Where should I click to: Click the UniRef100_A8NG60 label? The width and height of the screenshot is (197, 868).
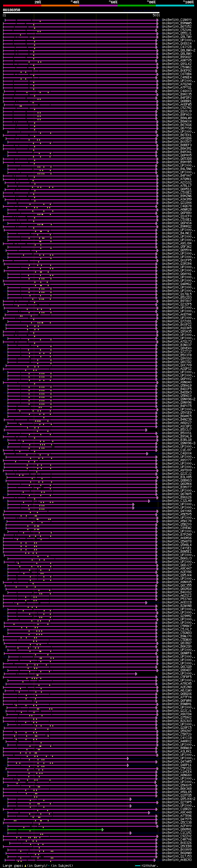177,775
